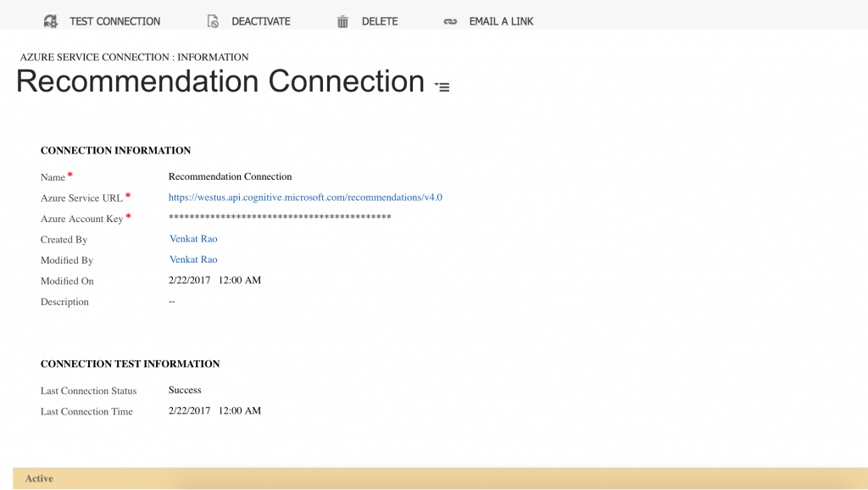868x490 pixels.
Task: Open Venkat Rao in Created By field
Action: tap(193, 239)
